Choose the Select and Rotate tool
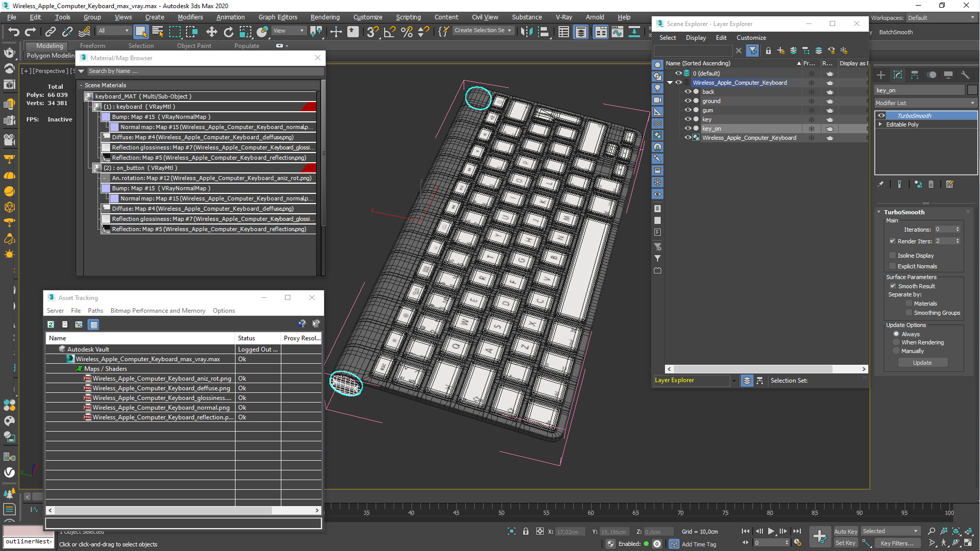The height and width of the screenshot is (551, 980). tap(228, 32)
